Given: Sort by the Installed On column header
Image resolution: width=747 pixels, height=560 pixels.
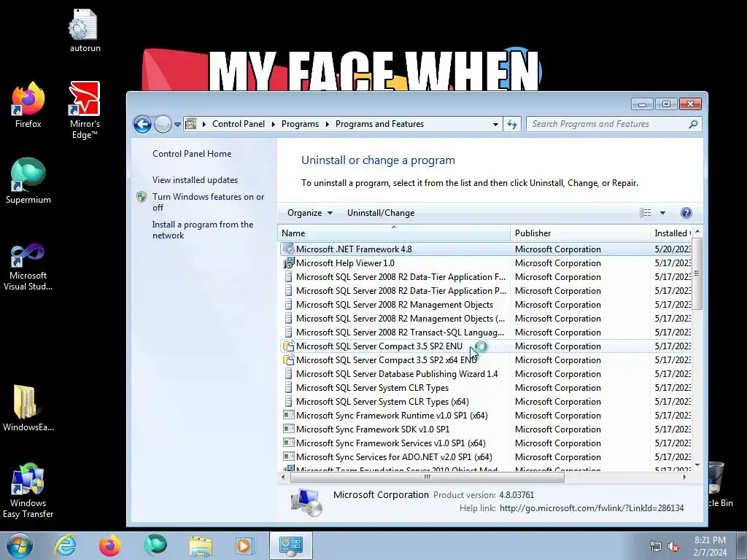Looking at the screenshot, I should tap(671, 233).
